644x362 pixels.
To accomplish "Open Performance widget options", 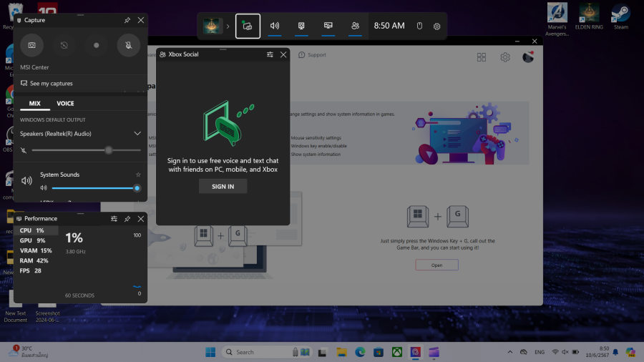I will [114, 218].
